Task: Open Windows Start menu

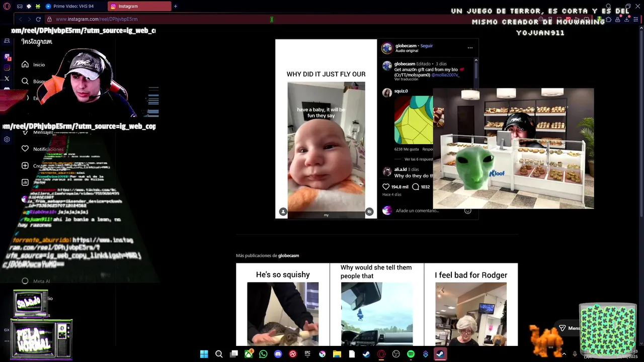Action: click(204, 354)
